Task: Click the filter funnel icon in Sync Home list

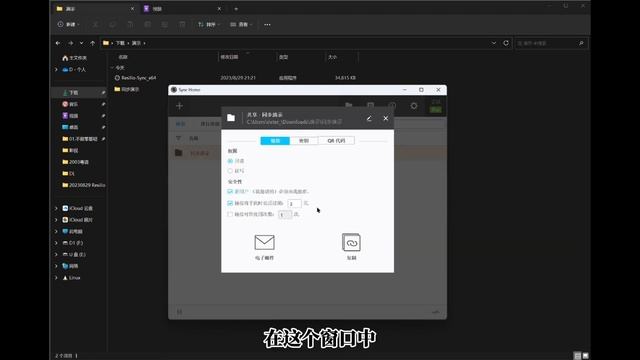Action: (x=178, y=138)
